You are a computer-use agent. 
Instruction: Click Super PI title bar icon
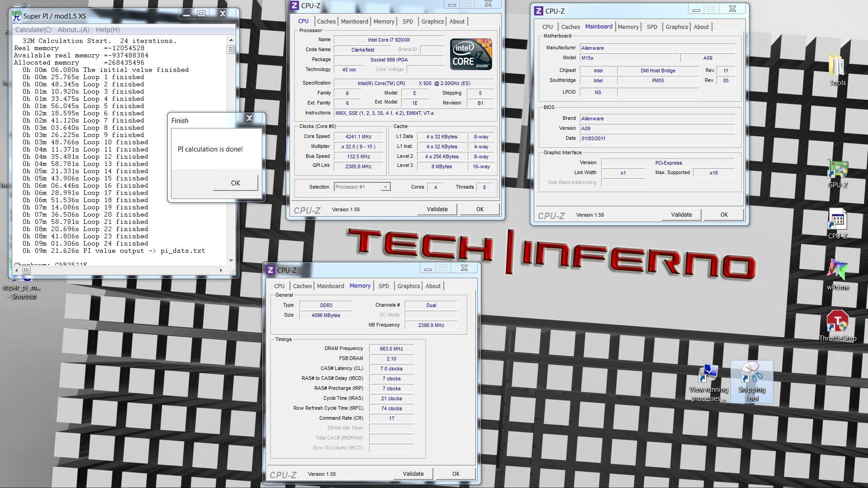coord(17,15)
